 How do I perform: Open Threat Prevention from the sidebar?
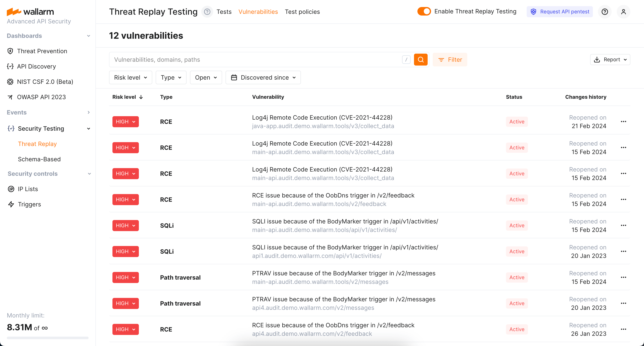pos(42,51)
